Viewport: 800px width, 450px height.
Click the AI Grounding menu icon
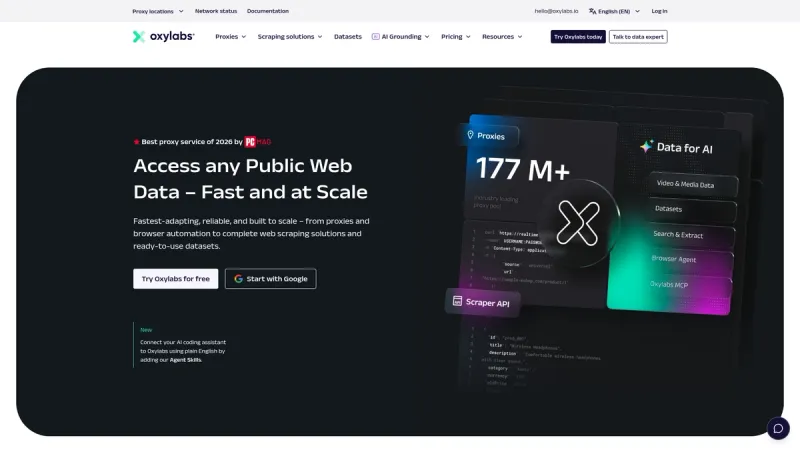tap(376, 37)
